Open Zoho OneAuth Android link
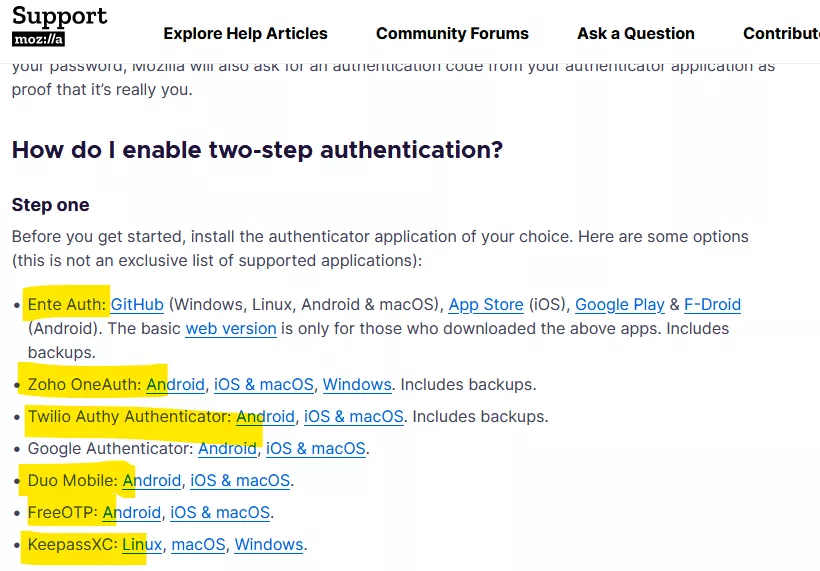The height and width of the screenshot is (571, 820). (x=175, y=384)
